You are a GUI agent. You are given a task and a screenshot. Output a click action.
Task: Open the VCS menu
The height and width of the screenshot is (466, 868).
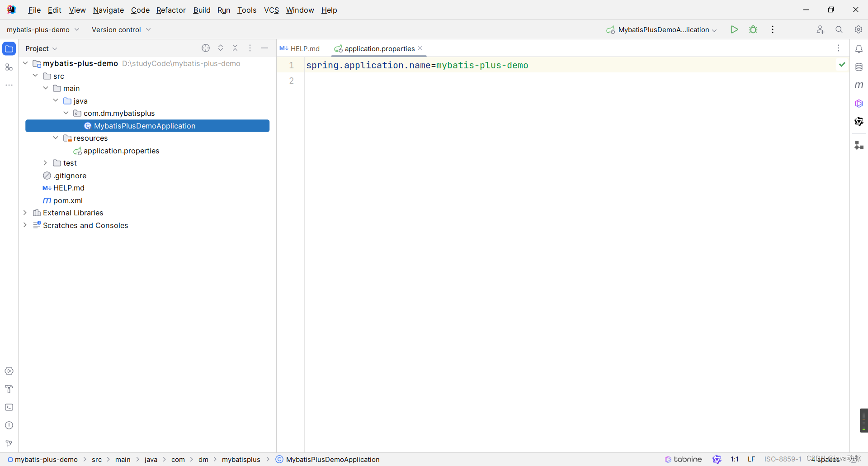(x=271, y=10)
